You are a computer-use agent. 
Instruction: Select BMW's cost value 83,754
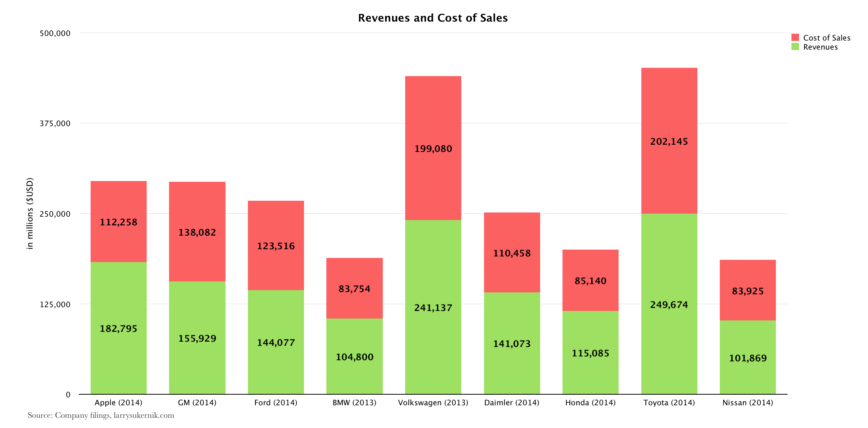click(354, 289)
